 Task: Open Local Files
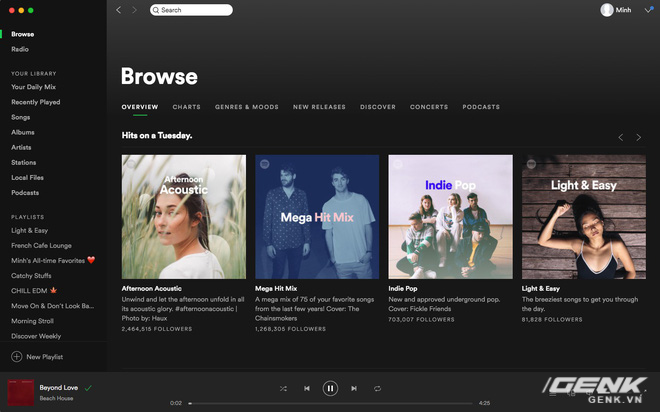click(x=27, y=178)
